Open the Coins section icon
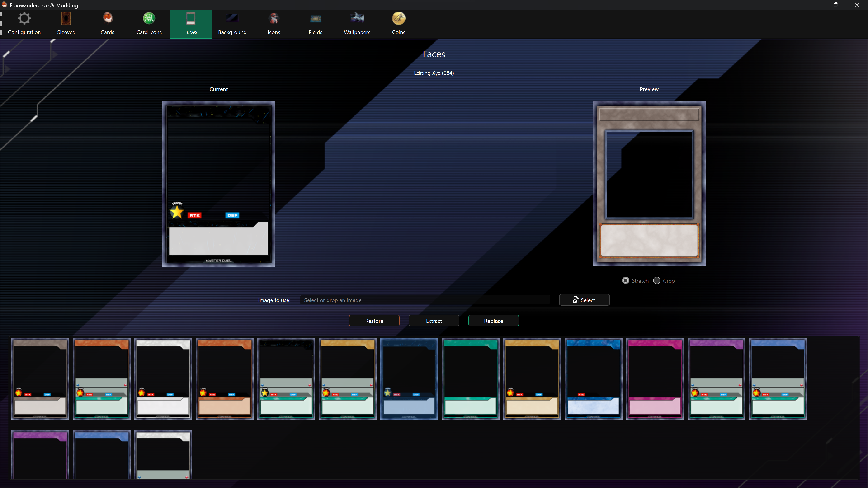The height and width of the screenshot is (488, 868). 399,19
